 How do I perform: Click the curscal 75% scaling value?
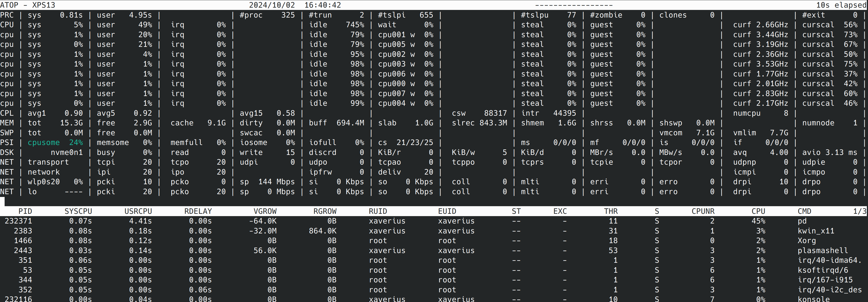point(829,64)
